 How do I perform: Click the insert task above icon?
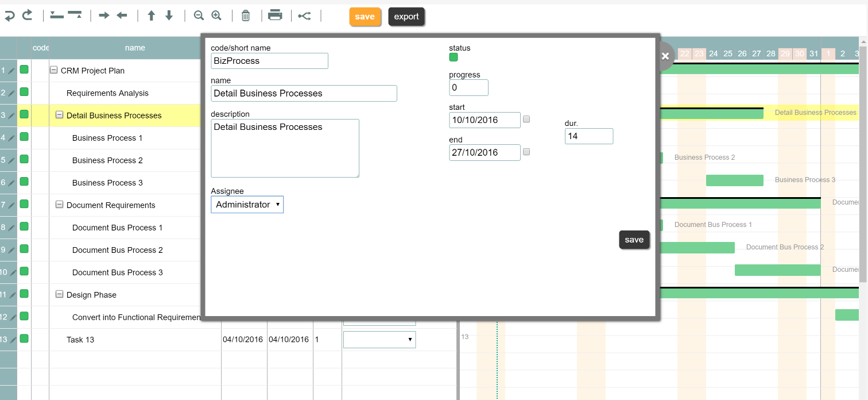[x=57, y=16]
